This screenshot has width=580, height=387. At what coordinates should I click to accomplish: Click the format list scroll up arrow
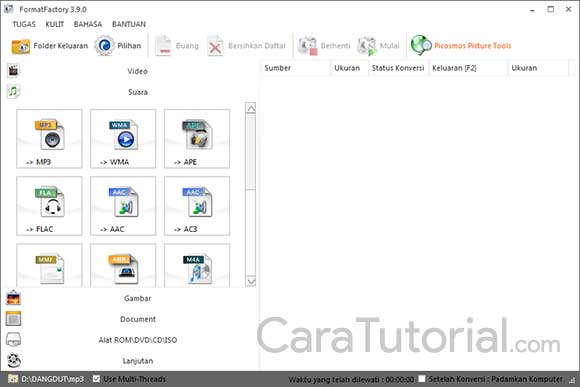[250, 108]
